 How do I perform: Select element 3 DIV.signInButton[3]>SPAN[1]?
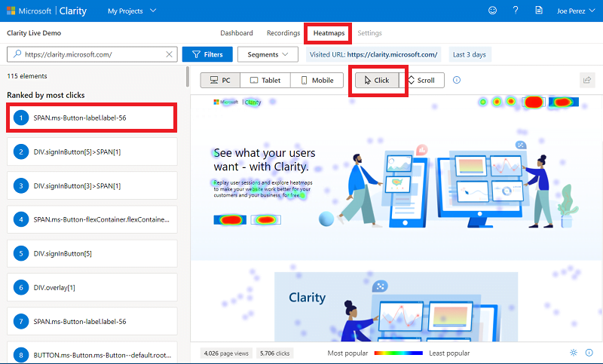point(92,185)
